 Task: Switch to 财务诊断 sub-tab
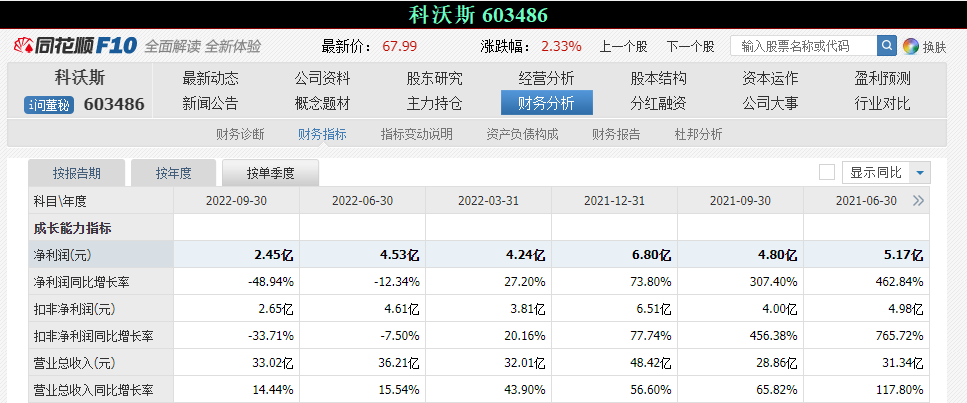pos(240,134)
